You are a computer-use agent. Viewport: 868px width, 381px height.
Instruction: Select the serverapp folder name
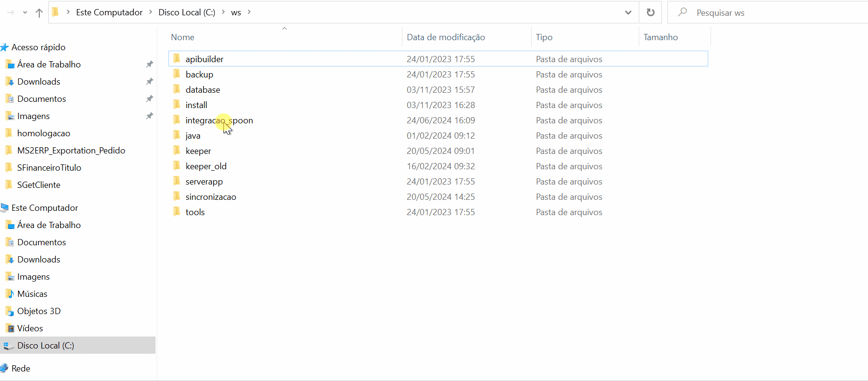point(204,182)
